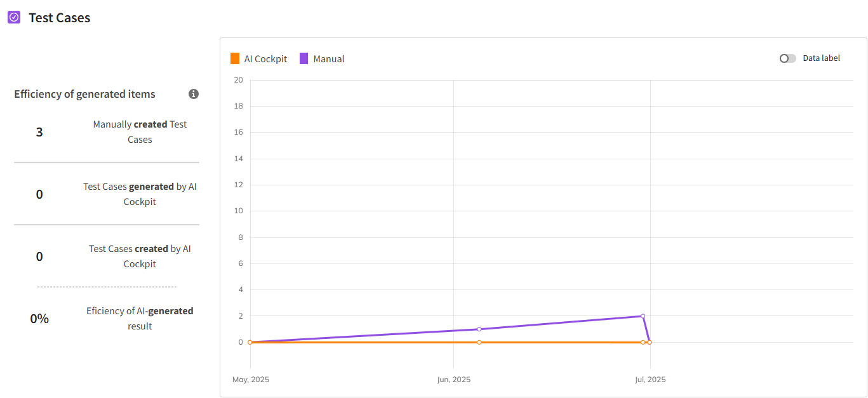
Task: Click the Efficiency of generated items heading
Action: click(x=84, y=94)
